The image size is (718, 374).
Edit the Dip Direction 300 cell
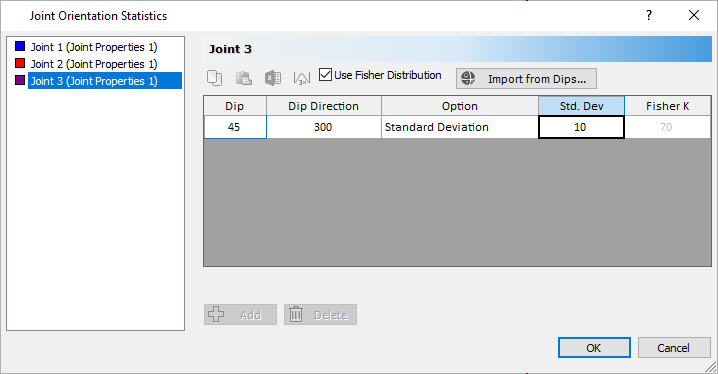click(x=324, y=127)
